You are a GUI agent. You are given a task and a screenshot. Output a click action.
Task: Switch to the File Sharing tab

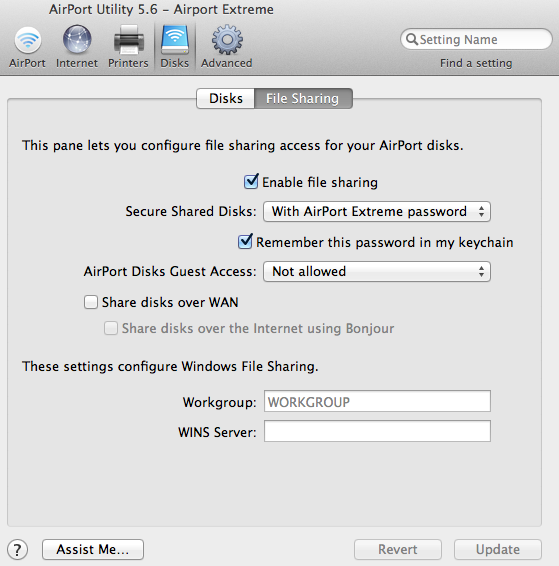[x=303, y=98]
